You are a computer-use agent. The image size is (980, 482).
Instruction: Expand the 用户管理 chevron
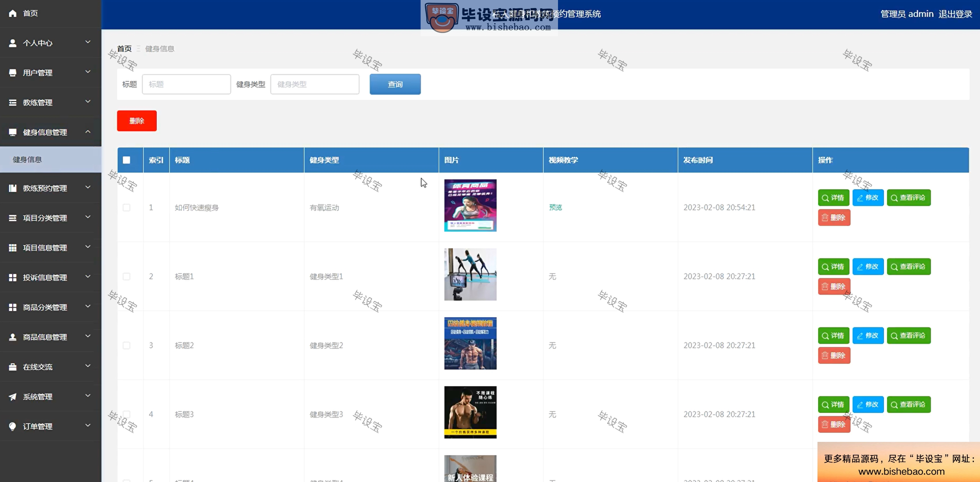tap(88, 72)
